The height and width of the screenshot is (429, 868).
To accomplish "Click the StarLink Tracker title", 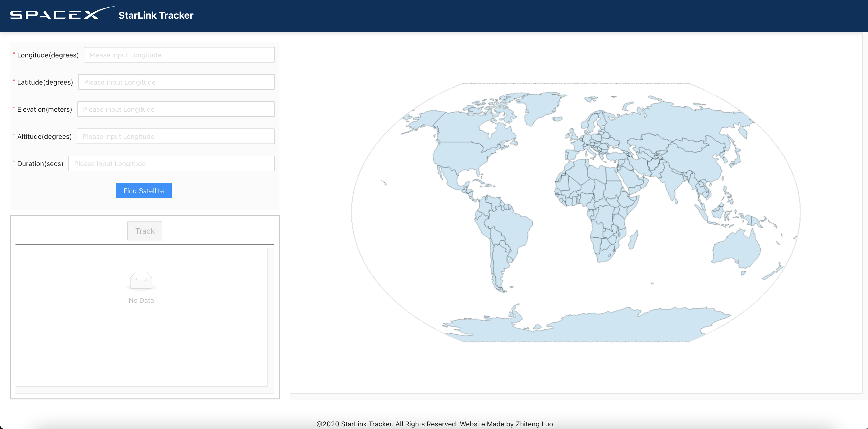I will click(x=156, y=16).
